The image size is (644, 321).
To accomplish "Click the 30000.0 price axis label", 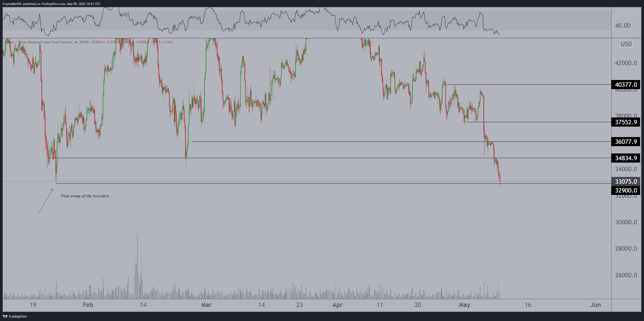I will [626, 222].
